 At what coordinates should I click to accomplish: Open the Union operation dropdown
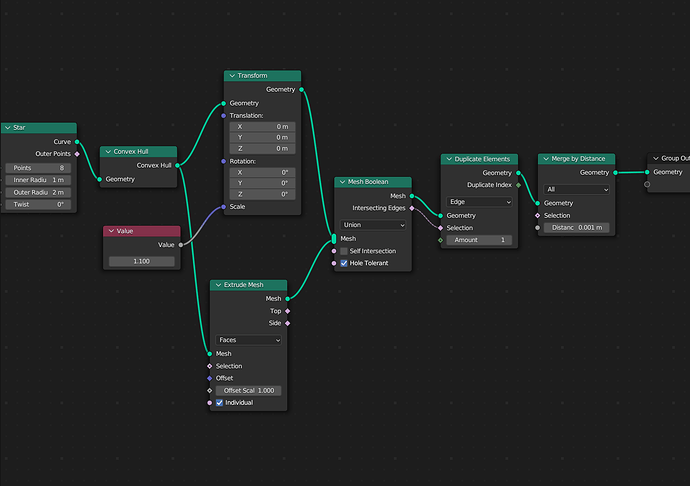[373, 225]
